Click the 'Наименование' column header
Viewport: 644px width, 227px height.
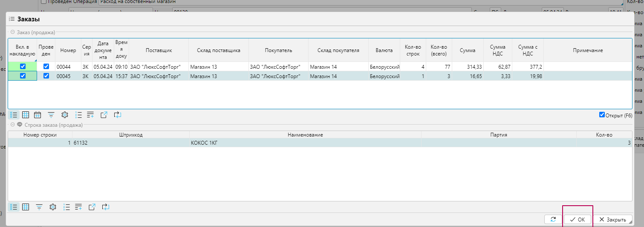[305, 135]
